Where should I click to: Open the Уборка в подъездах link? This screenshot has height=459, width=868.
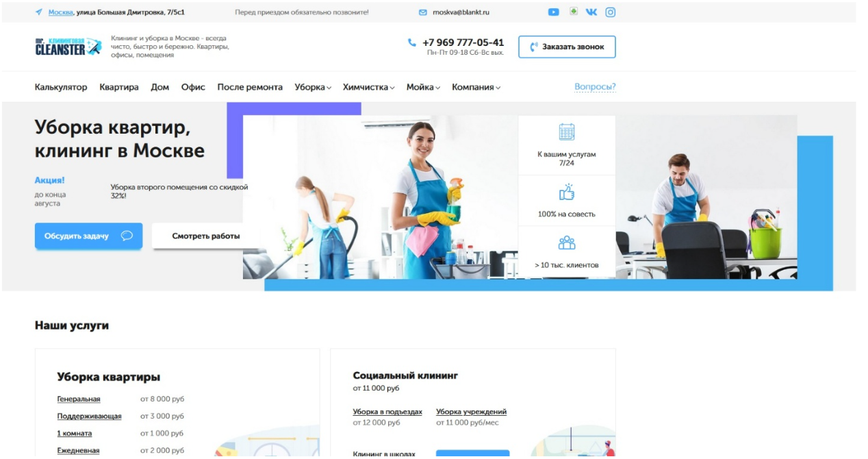pyautogui.click(x=387, y=412)
